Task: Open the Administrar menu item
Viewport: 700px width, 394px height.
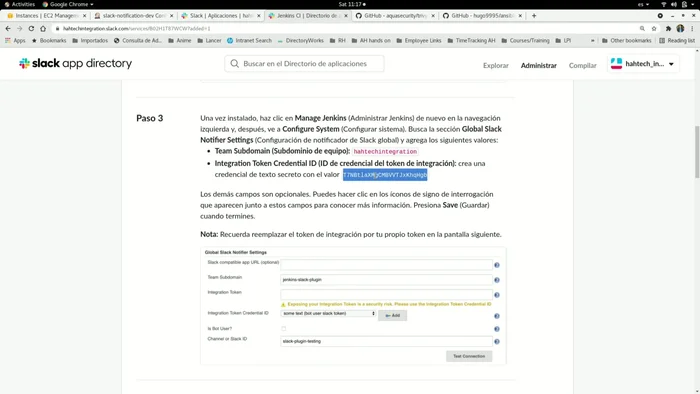Action: click(538, 66)
